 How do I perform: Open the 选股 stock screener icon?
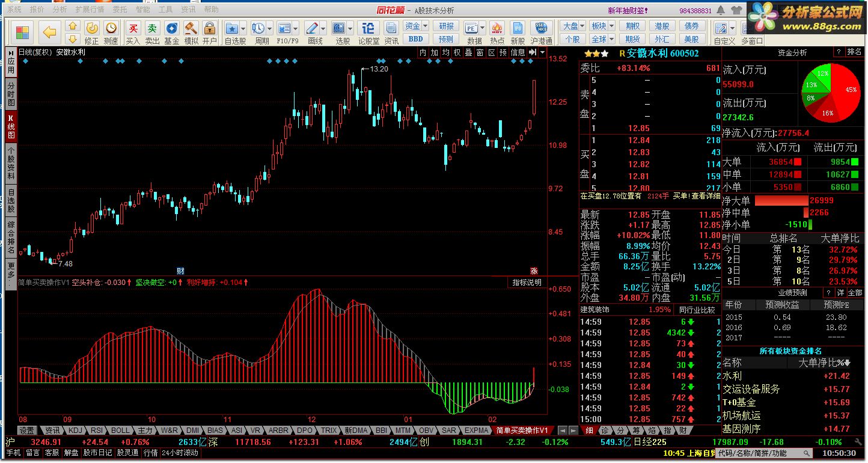[x=339, y=28]
